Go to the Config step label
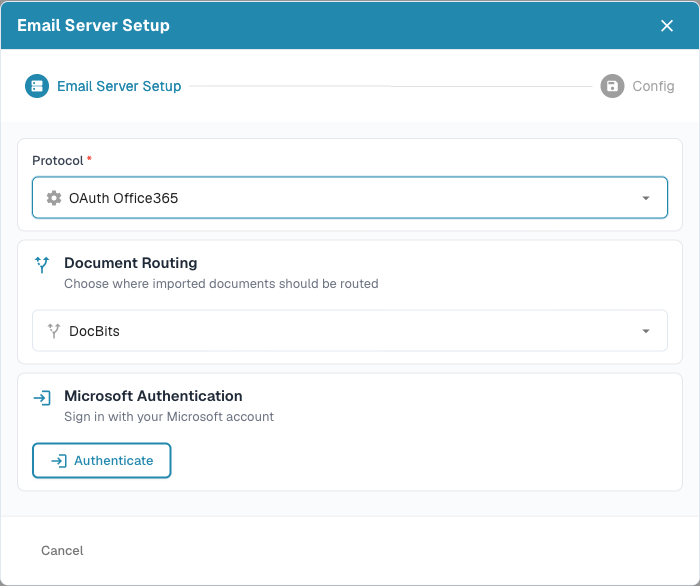The width and height of the screenshot is (700, 586). [653, 86]
